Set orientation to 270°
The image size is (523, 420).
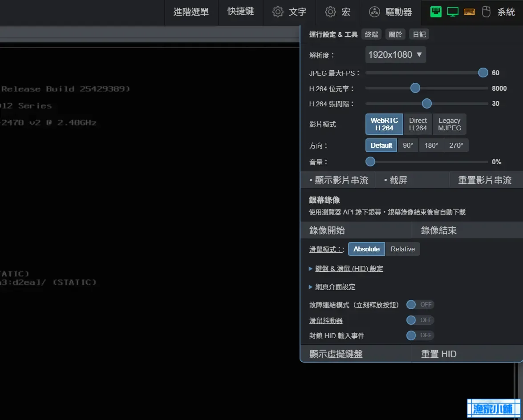pyautogui.click(x=456, y=145)
